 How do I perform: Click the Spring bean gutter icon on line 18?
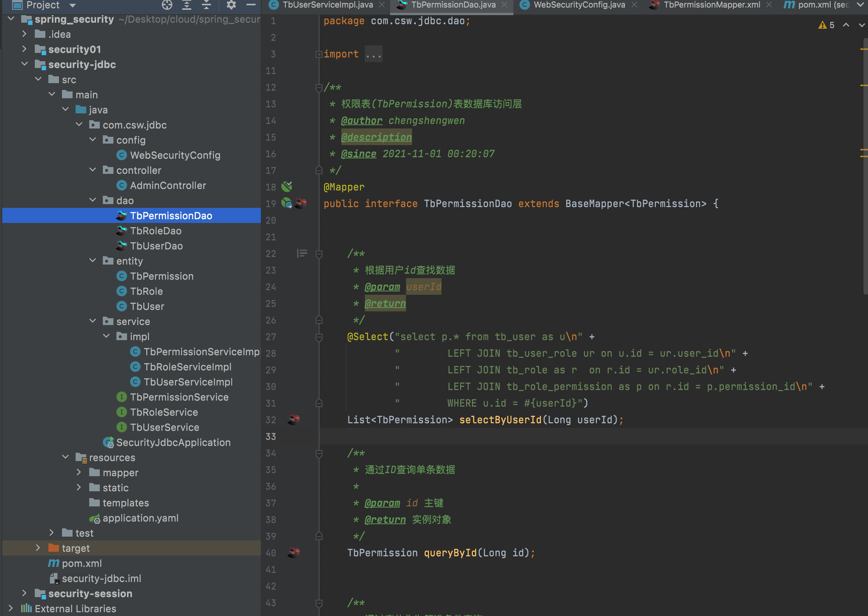coord(287,186)
